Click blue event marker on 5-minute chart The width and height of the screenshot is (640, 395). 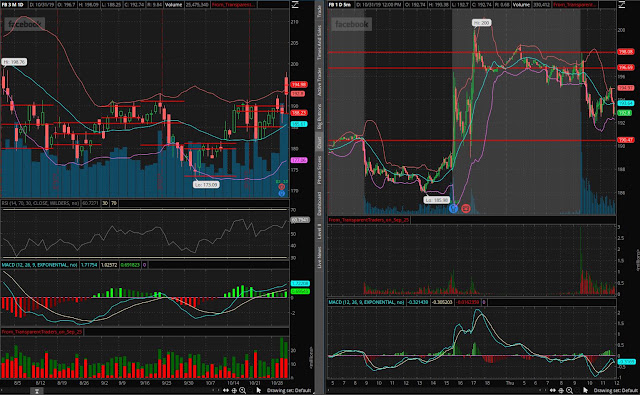(x=453, y=209)
